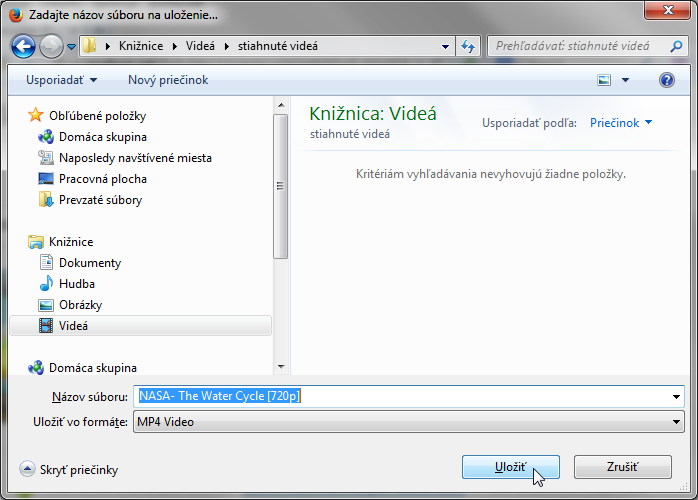Select Domáca skupina under favorites
Screen dimensions: 698x500
(103, 137)
